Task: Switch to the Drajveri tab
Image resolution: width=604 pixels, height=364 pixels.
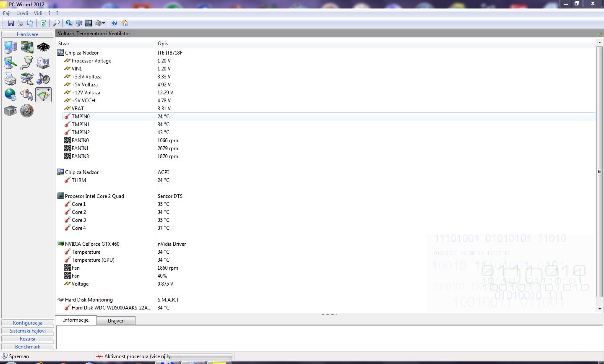Action: click(116, 321)
